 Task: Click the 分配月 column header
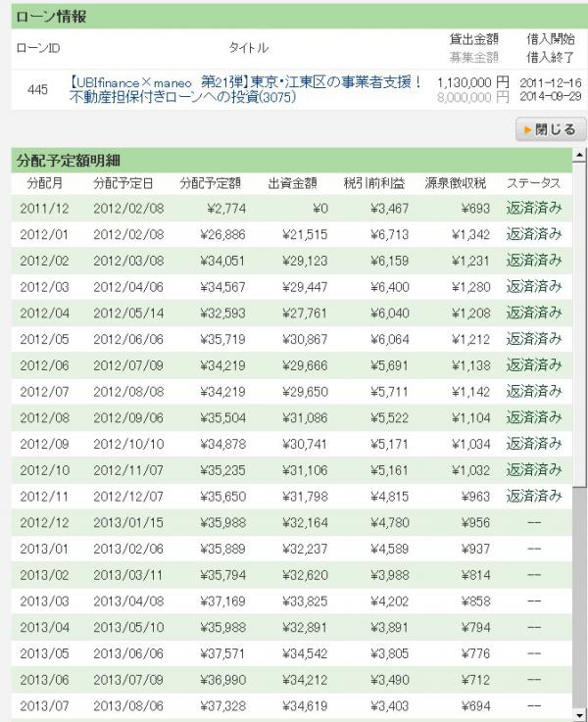tap(44, 183)
